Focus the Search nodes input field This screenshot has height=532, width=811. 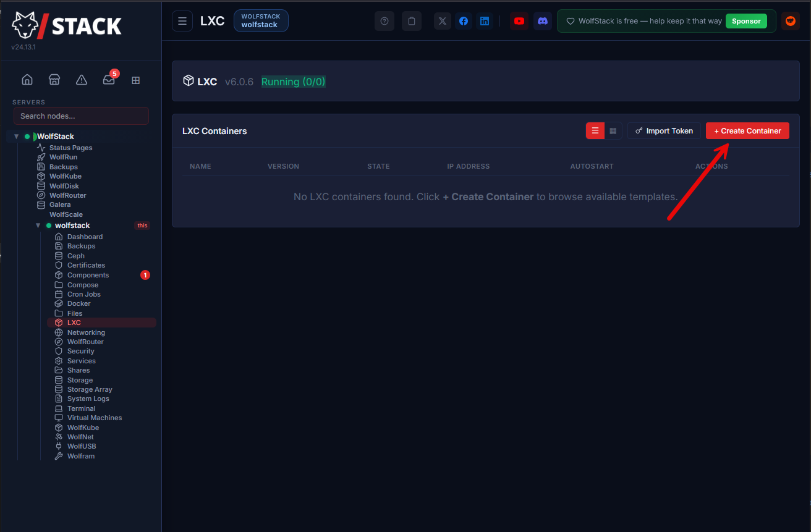81,116
